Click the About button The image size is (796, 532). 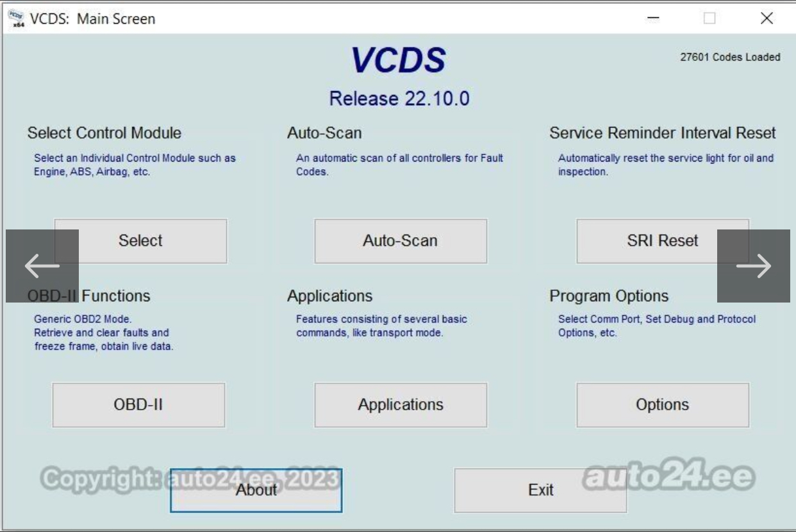coord(256,490)
